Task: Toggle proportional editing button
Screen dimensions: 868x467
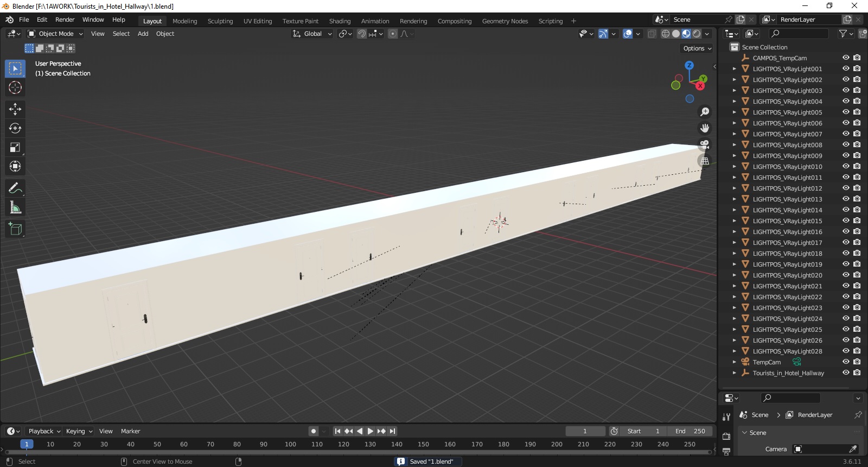Action: tap(393, 34)
